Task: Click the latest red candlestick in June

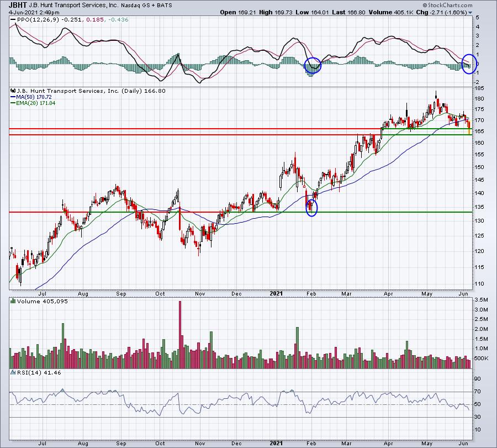Action: 469,128
